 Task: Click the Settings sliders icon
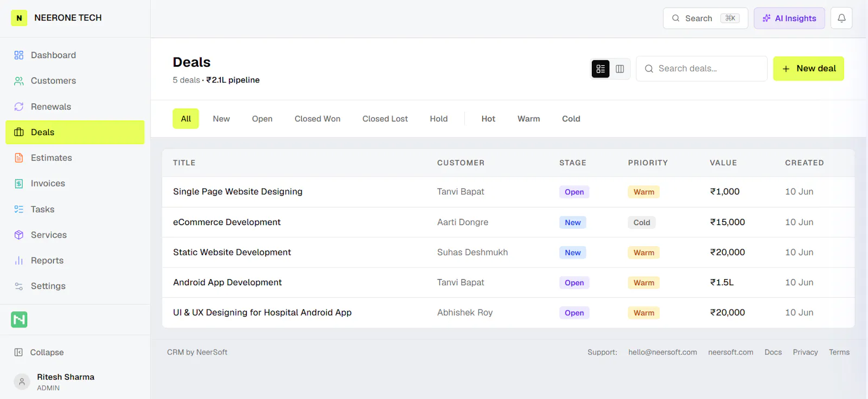click(19, 286)
